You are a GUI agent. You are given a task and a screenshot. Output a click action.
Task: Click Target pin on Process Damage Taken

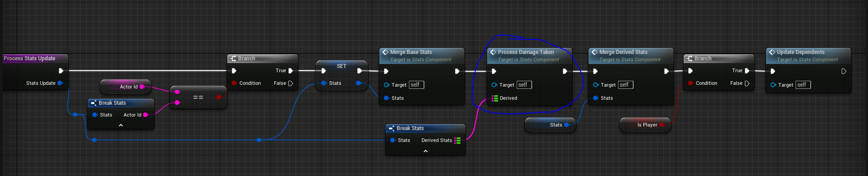pyautogui.click(x=494, y=85)
